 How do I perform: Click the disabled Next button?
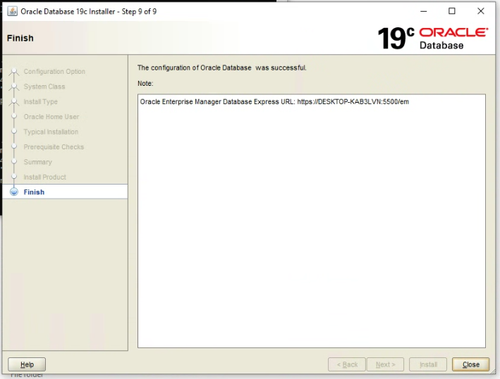click(x=385, y=364)
